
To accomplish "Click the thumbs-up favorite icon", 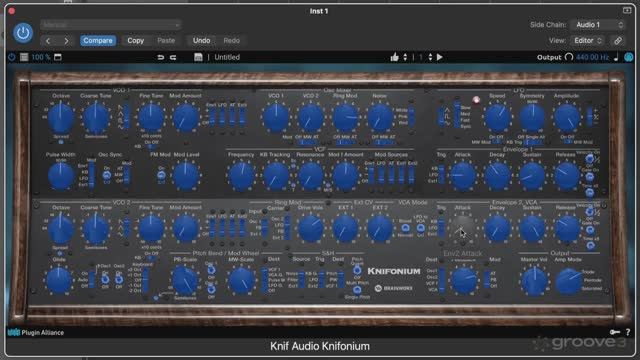I will (x=394, y=57).
